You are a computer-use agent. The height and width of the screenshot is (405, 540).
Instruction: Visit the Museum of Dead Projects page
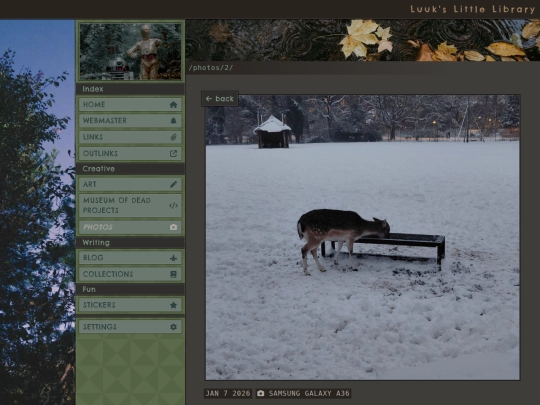click(x=130, y=206)
